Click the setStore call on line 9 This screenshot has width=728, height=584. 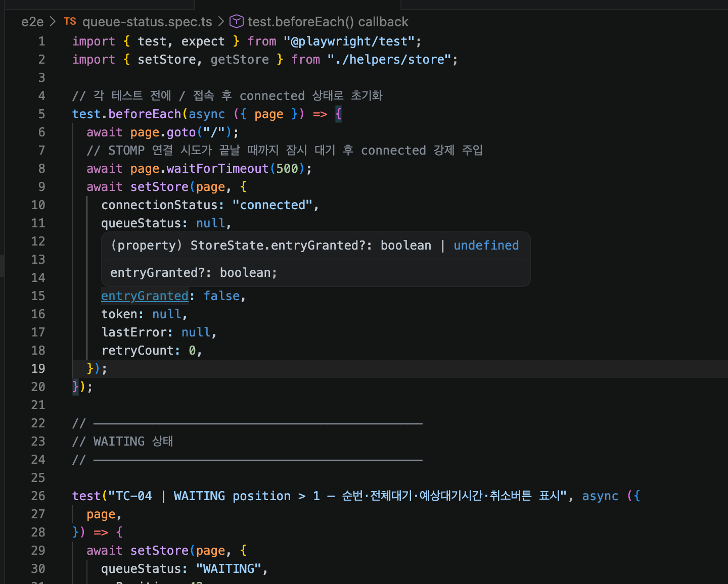(159, 187)
